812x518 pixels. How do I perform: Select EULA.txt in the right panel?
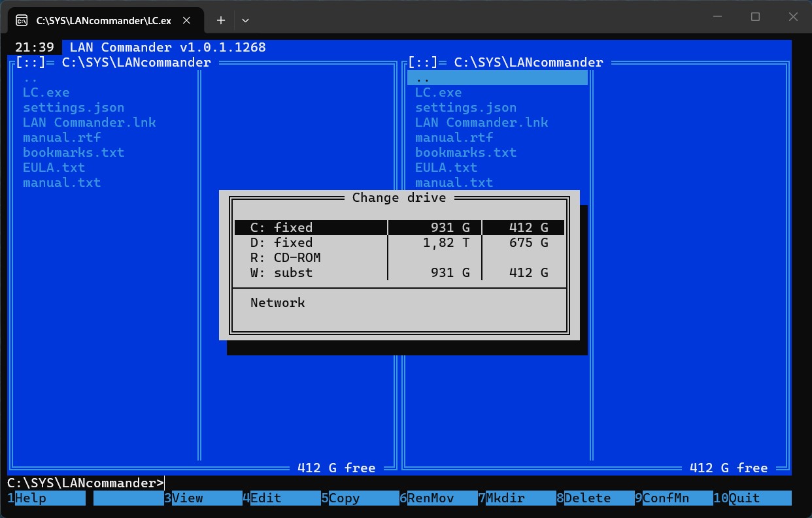coord(447,168)
